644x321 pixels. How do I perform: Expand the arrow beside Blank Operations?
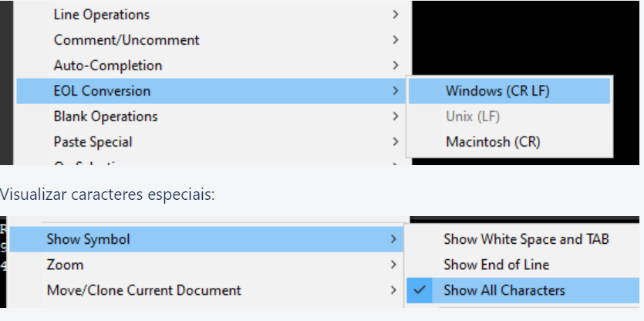pos(396,117)
